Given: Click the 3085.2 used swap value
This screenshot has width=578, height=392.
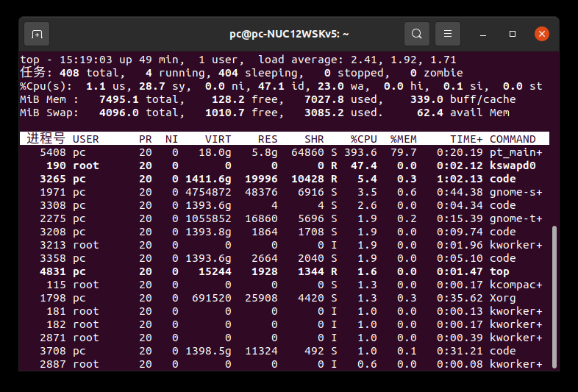Looking at the screenshot, I should 324,113.
